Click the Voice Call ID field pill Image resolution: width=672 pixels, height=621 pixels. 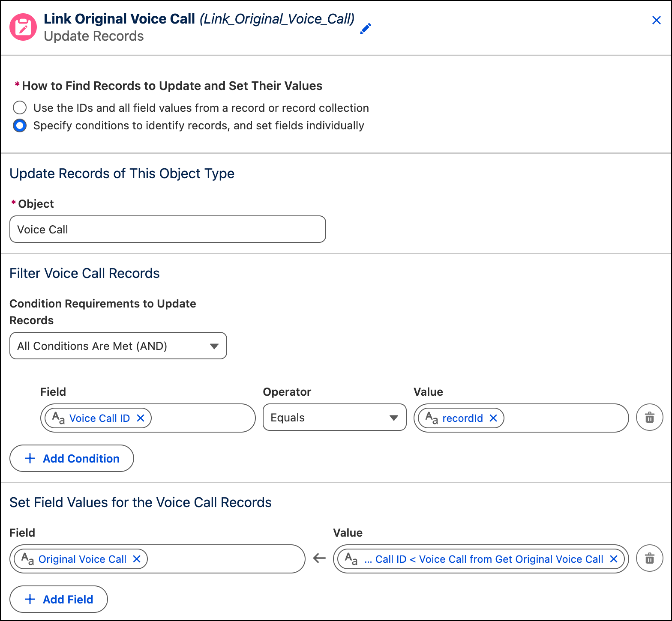(x=98, y=418)
